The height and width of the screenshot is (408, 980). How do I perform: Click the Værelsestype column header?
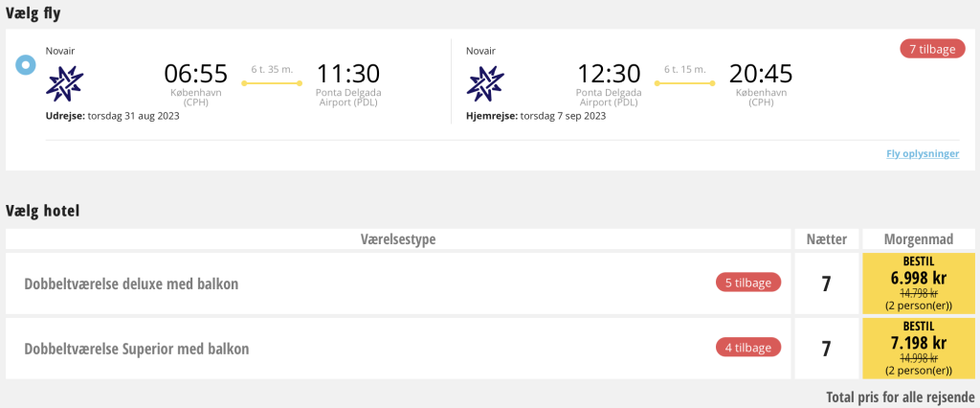(398, 238)
